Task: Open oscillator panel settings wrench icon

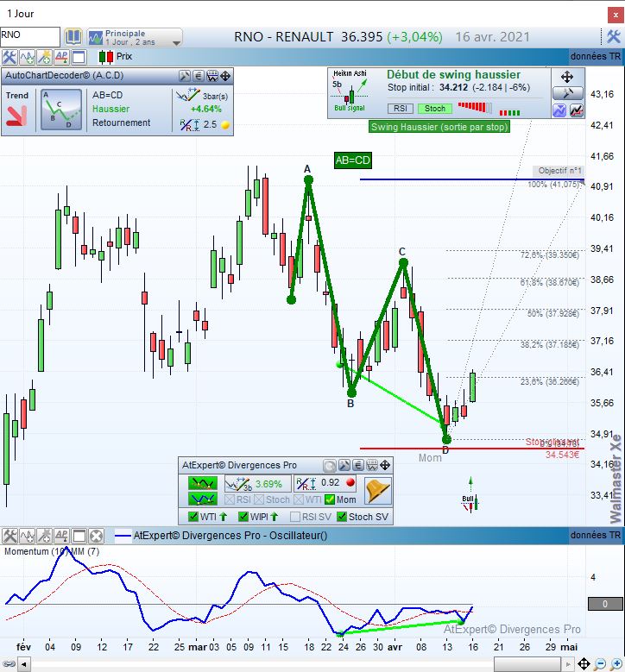Action: click(x=9, y=536)
